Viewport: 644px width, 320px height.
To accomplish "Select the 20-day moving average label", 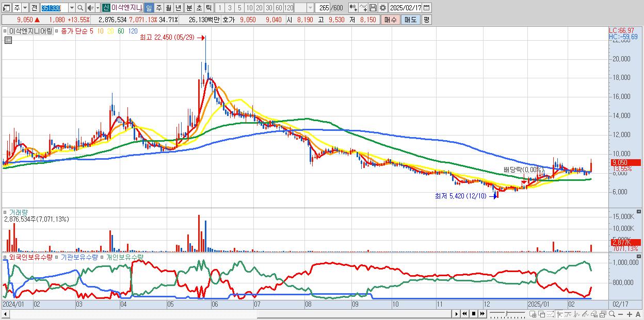I will coord(110,31).
